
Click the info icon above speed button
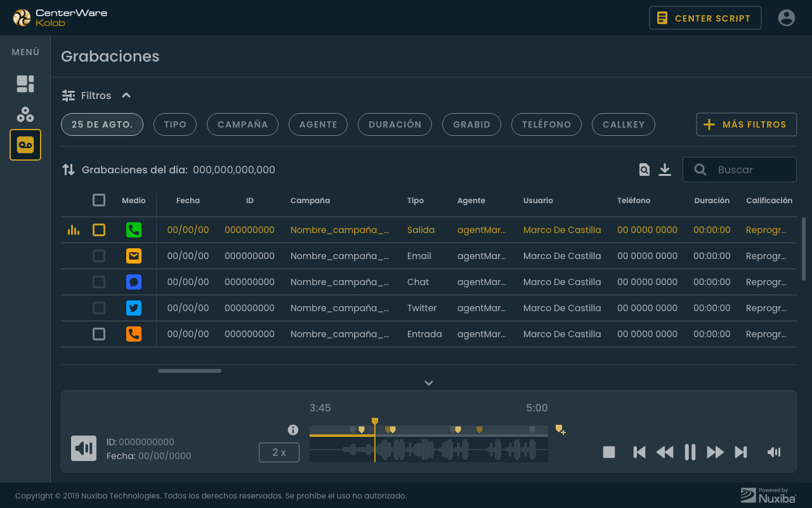pyautogui.click(x=293, y=430)
